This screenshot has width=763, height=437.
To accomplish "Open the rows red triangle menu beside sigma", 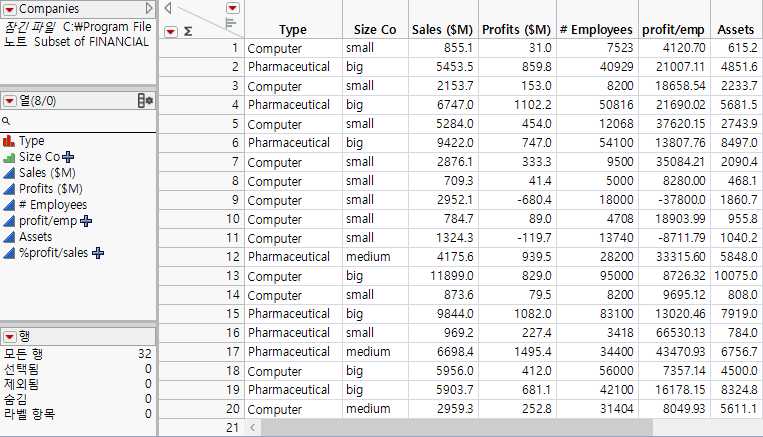I will coord(170,32).
